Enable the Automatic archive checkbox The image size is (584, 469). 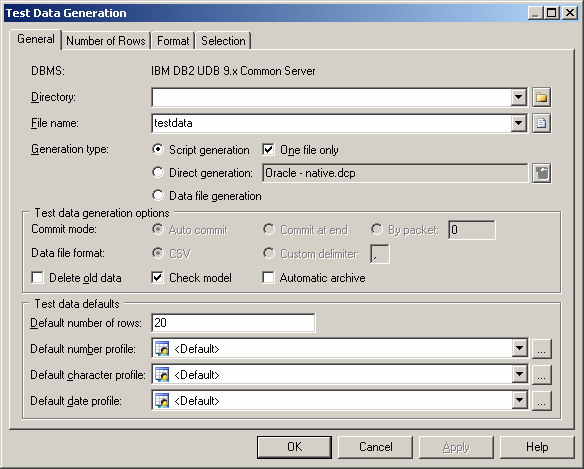click(x=268, y=278)
